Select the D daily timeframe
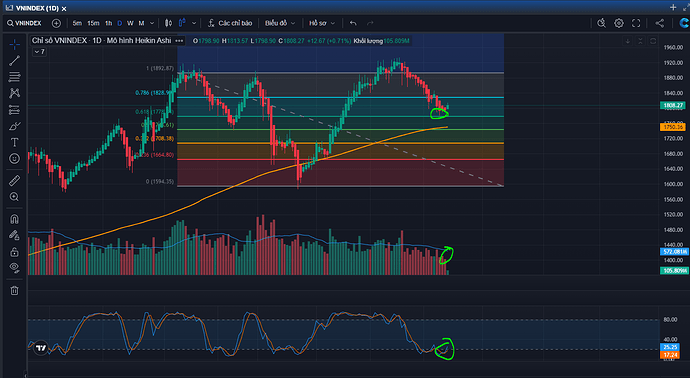690x378 pixels. pos(120,23)
